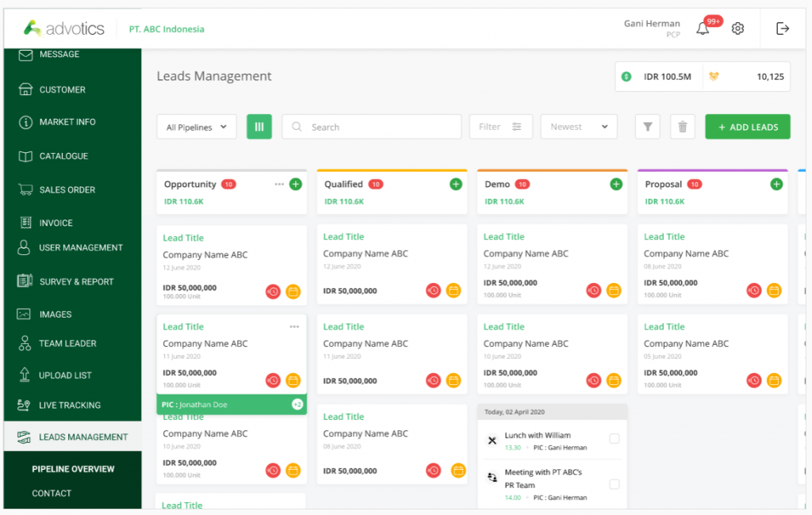
Task: Open Lead Title on Opportunity 12 June card
Action: 183,238
